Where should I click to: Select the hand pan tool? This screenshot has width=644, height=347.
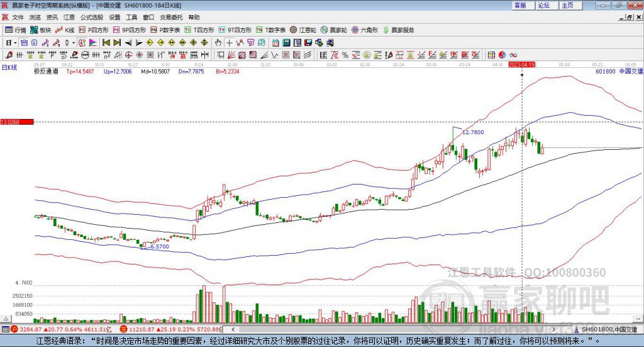pos(218,43)
